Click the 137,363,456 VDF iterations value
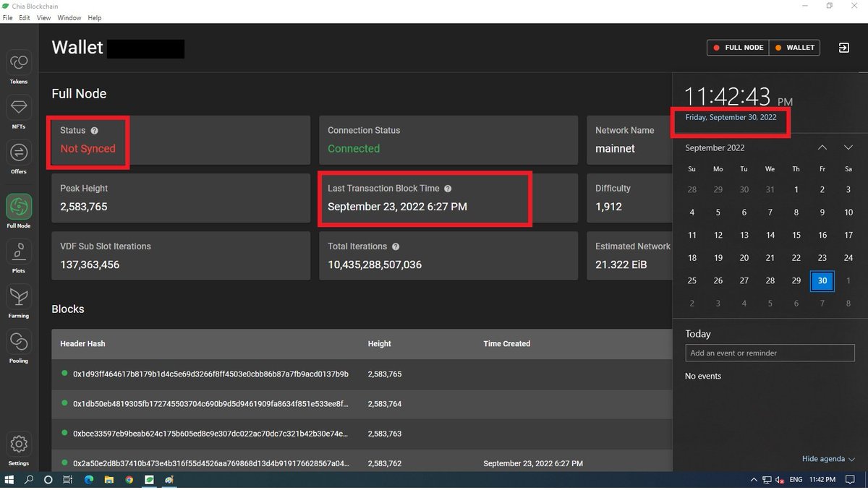The height and width of the screenshot is (490, 868). point(90,265)
